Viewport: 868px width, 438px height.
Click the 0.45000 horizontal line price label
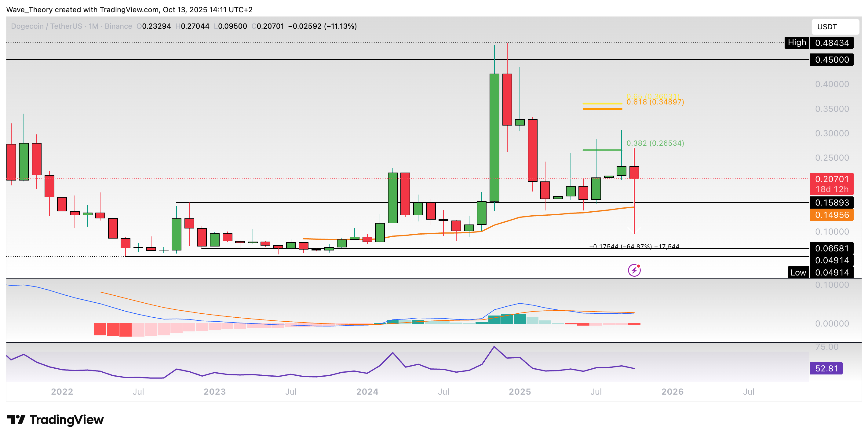(x=831, y=60)
